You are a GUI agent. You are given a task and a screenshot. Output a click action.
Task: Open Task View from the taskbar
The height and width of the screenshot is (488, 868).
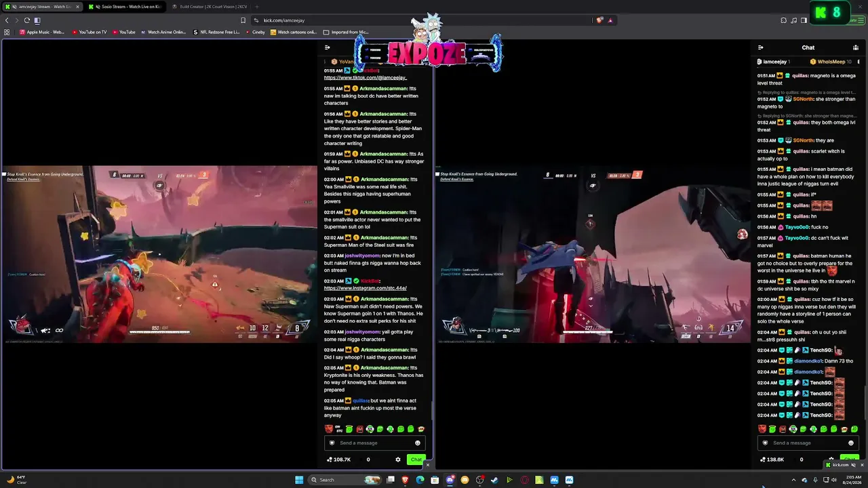click(x=391, y=480)
